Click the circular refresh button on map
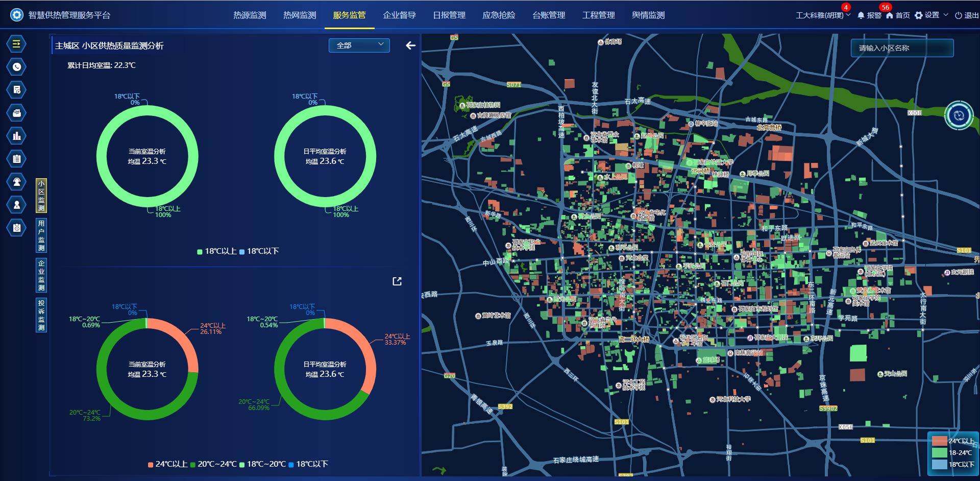Image resolution: width=980 pixels, height=481 pixels. pyautogui.click(x=959, y=115)
